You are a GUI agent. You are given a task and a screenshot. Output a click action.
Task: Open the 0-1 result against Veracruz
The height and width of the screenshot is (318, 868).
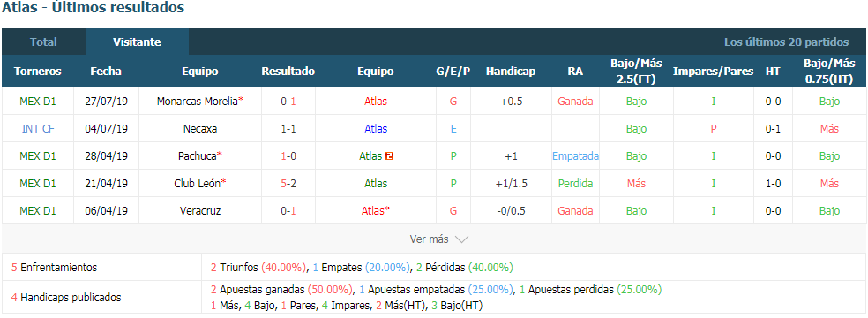[288, 210]
